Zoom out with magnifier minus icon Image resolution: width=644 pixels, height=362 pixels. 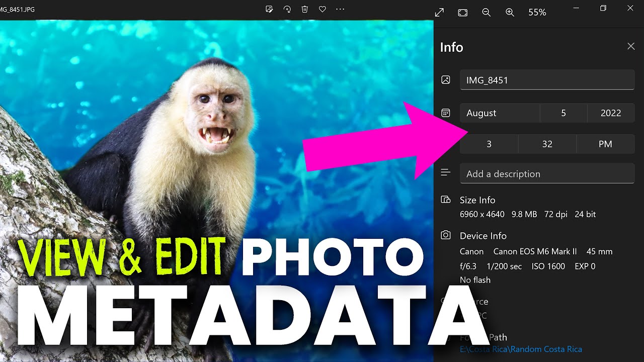pos(486,12)
